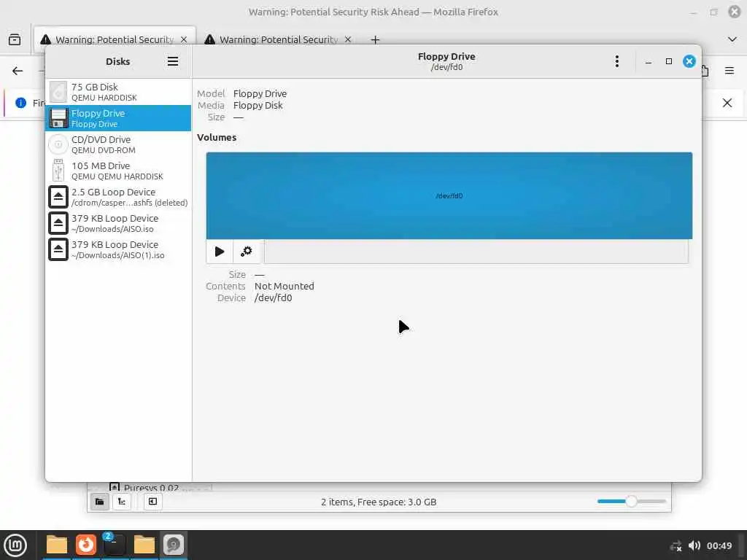Select the 2.5 GB Loop Device
This screenshot has width=747, height=560.
click(x=118, y=197)
